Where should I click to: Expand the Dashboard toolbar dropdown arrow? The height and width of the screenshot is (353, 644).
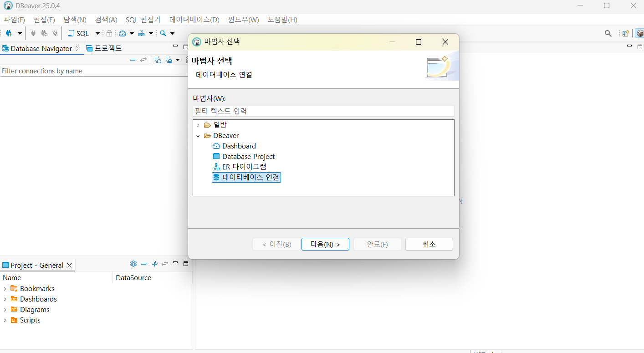[132, 33]
